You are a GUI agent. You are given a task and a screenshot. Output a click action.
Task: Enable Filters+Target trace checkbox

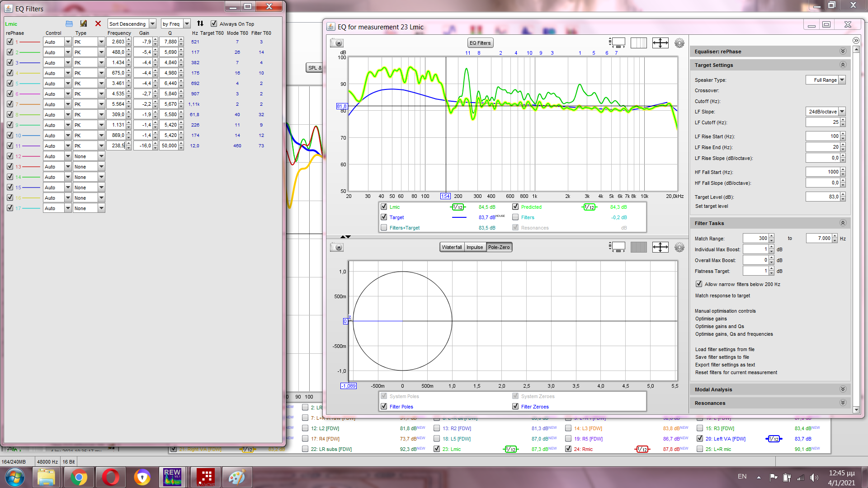(x=384, y=227)
